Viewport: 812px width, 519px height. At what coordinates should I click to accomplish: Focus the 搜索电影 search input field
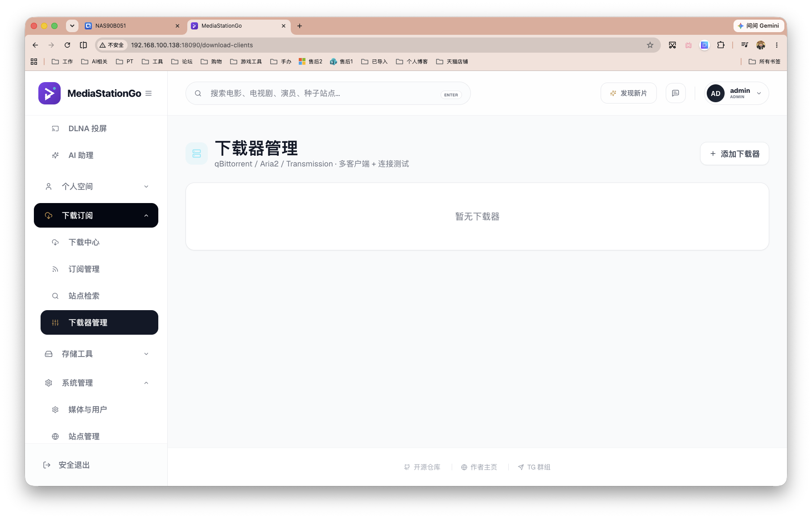328,93
